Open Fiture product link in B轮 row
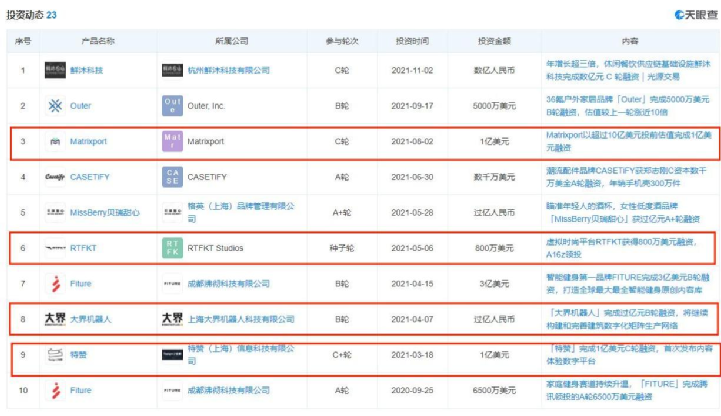This screenshot has height=416, width=721. point(80,284)
